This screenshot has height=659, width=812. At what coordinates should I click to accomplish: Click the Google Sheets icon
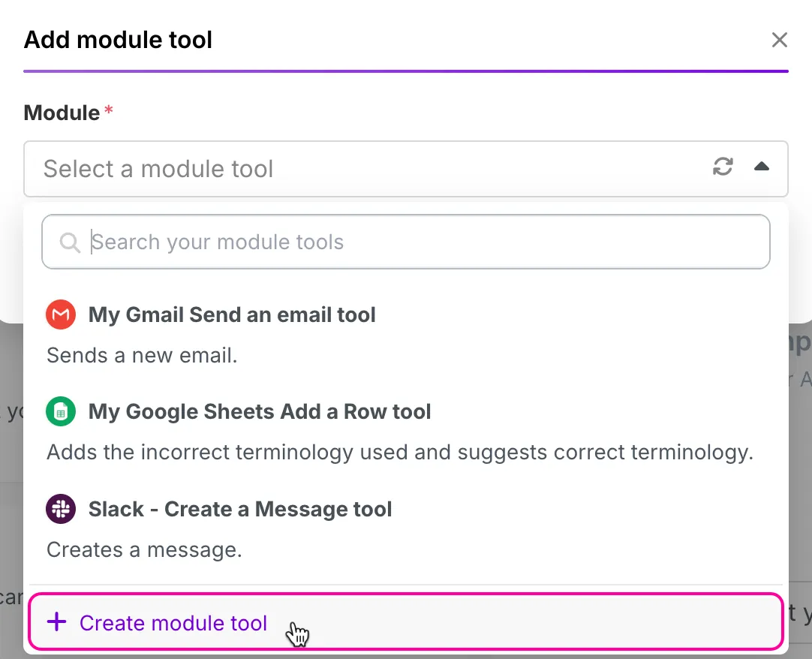(x=61, y=411)
